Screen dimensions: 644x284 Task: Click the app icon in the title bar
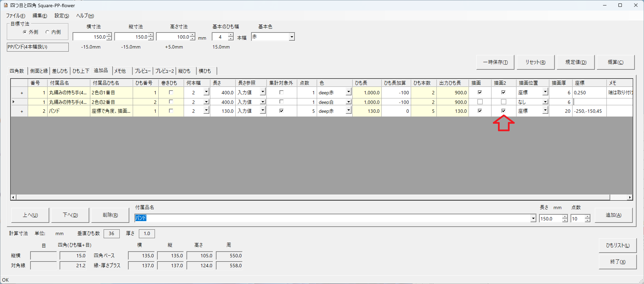tap(5, 5)
